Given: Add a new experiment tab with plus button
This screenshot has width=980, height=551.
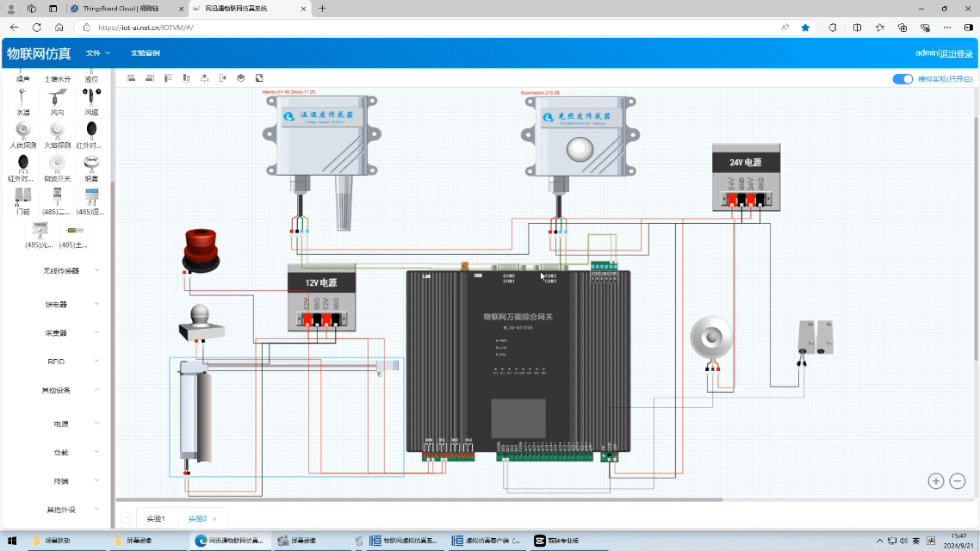Looking at the screenshot, I should tap(126, 518).
